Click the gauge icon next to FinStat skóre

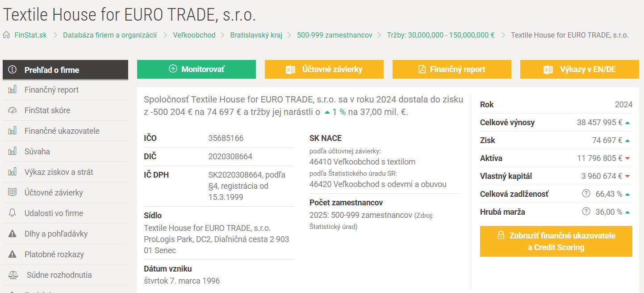(x=13, y=110)
